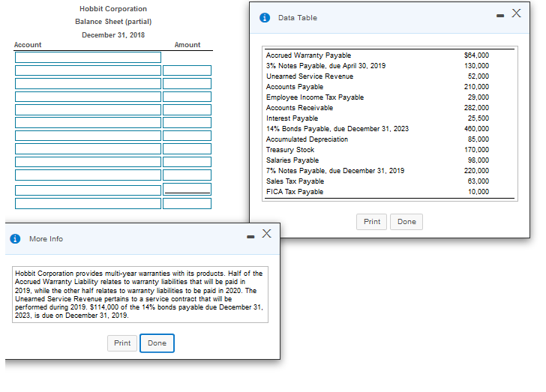Screen dimensions: 546x392
Task: Click the 170,000 amount value
Action: [476, 150]
